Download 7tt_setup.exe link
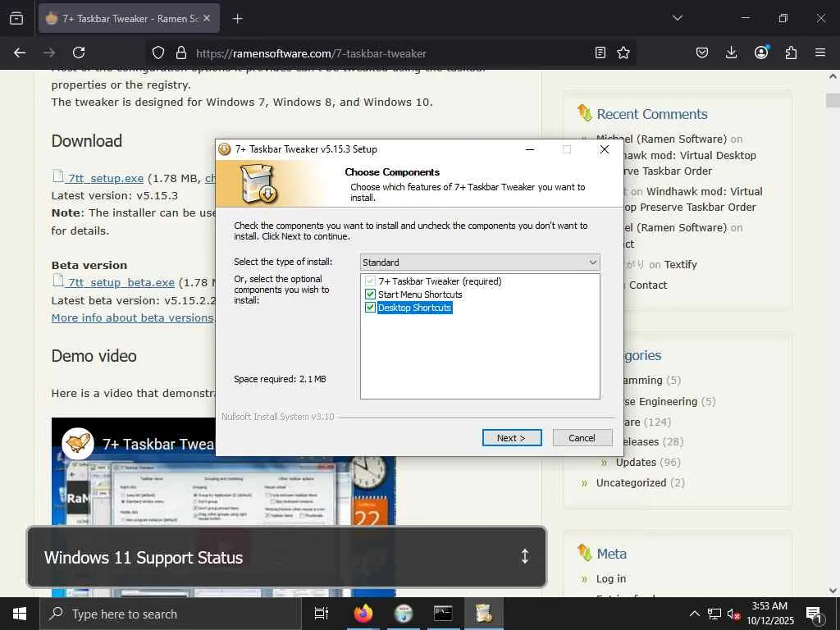The width and height of the screenshot is (840, 630). pos(106,178)
